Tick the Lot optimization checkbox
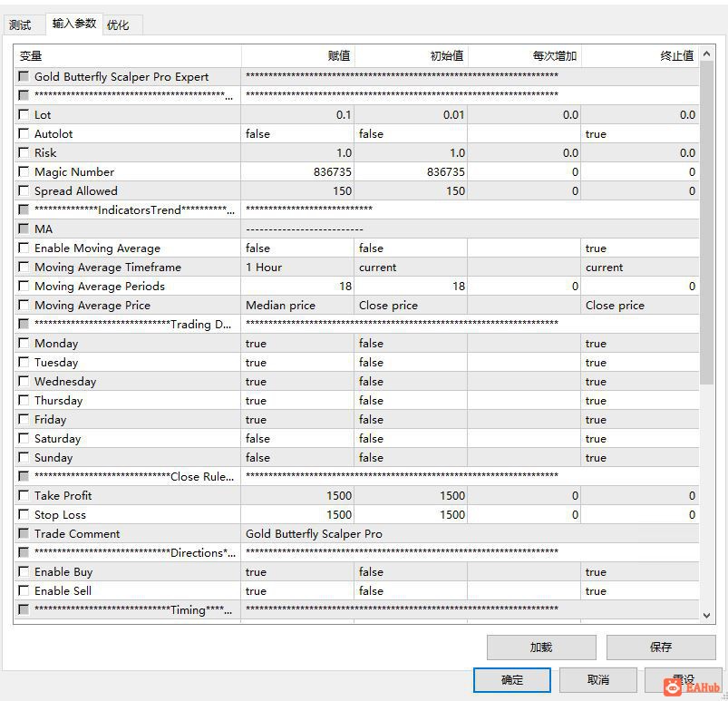This screenshot has width=728, height=701. [24, 114]
